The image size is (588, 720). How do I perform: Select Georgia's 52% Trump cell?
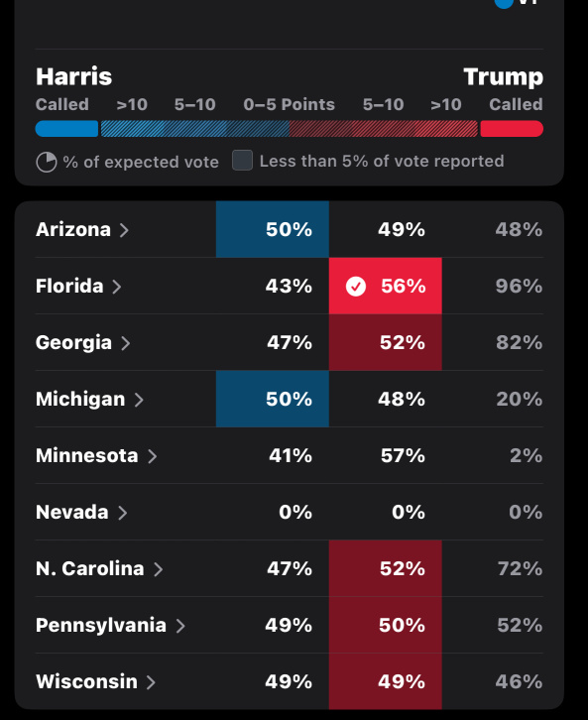[386, 342]
